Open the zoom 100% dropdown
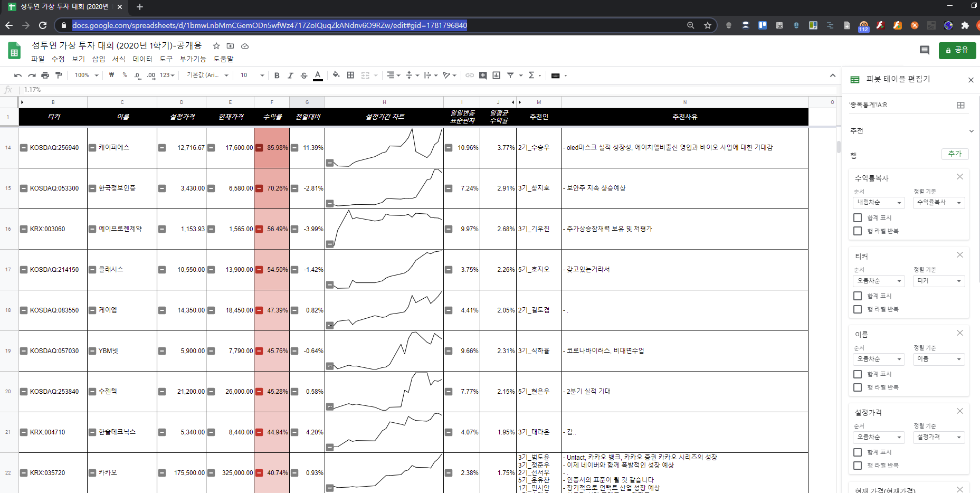The image size is (980, 493). (87, 75)
